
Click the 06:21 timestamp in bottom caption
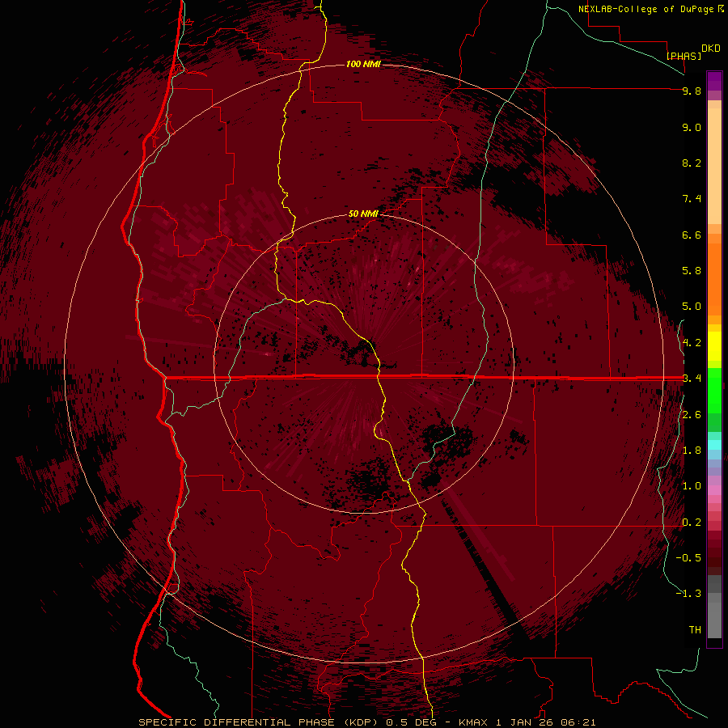click(578, 722)
